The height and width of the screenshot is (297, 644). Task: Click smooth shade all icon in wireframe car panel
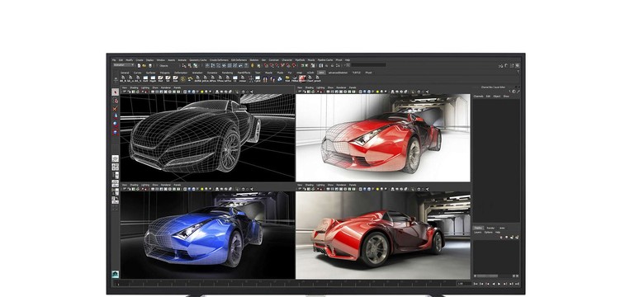(189, 92)
